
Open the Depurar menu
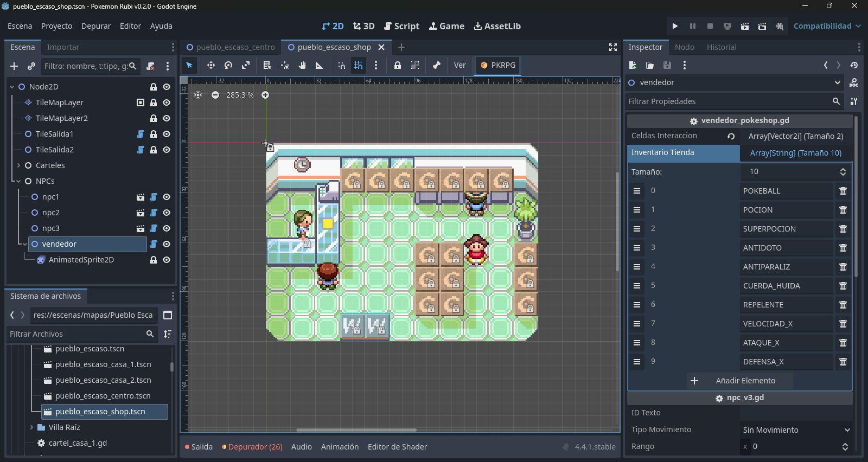96,26
